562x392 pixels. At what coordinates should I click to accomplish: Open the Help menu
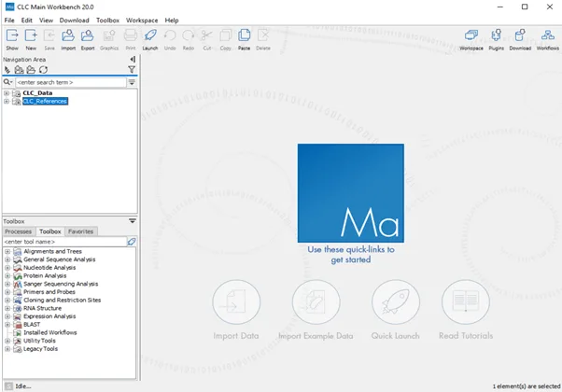click(172, 21)
